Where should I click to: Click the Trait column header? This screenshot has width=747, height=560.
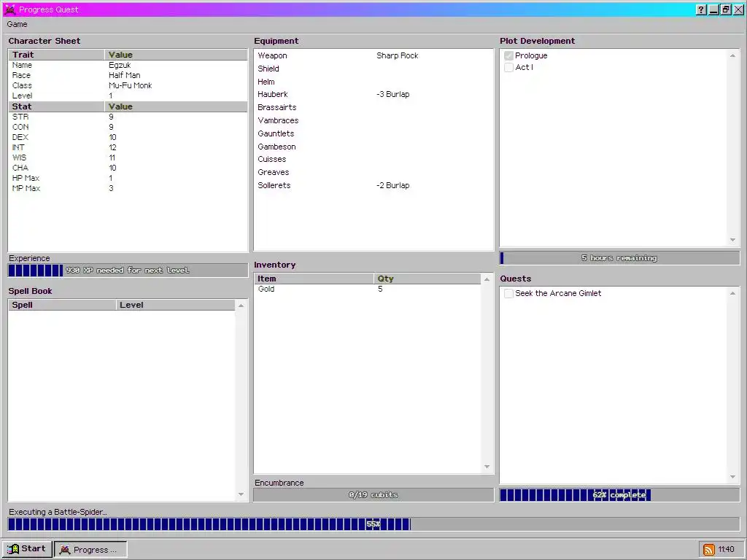point(57,55)
